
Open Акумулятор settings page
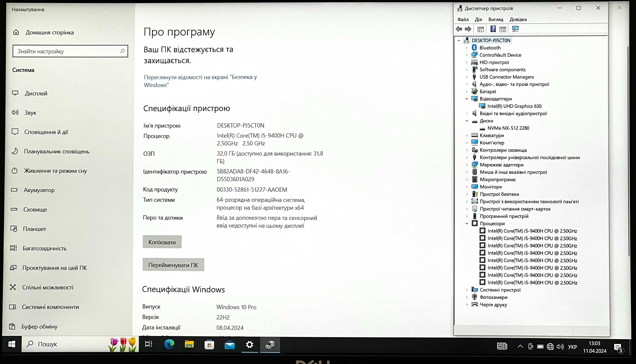(x=39, y=190)
